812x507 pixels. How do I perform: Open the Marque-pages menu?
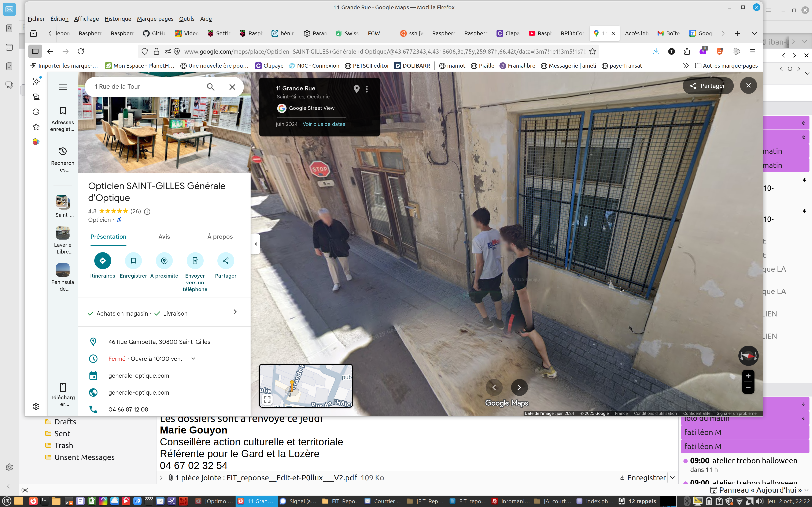155,19
